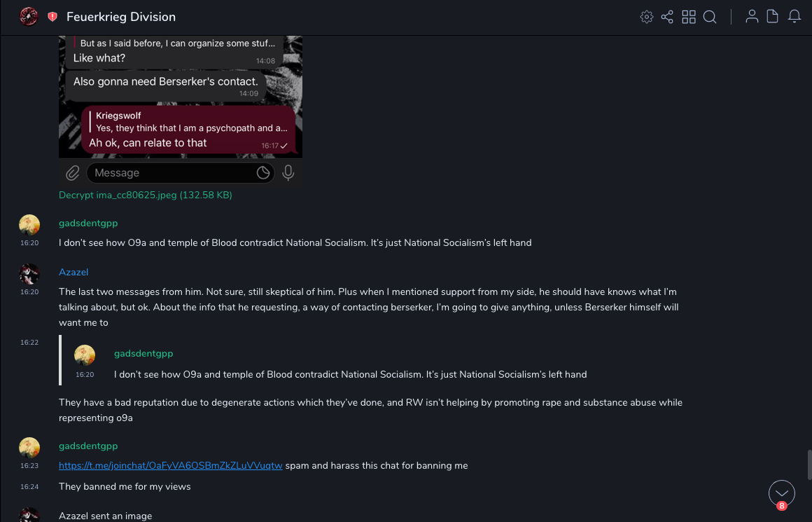
Task: Open notifications bell icon
Action: pos(794,17)
